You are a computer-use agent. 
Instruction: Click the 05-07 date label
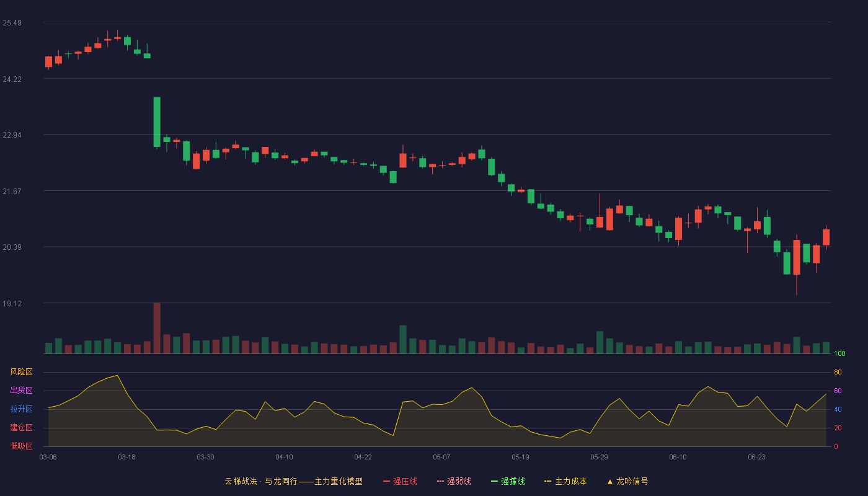pos(441,457)
